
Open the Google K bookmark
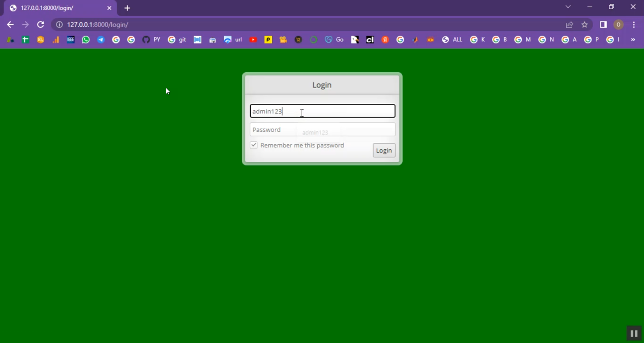click(477, 39)
